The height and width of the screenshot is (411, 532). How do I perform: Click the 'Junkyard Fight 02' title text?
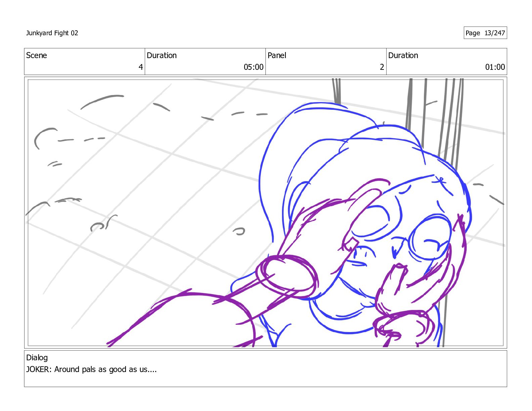pos(52,33)
